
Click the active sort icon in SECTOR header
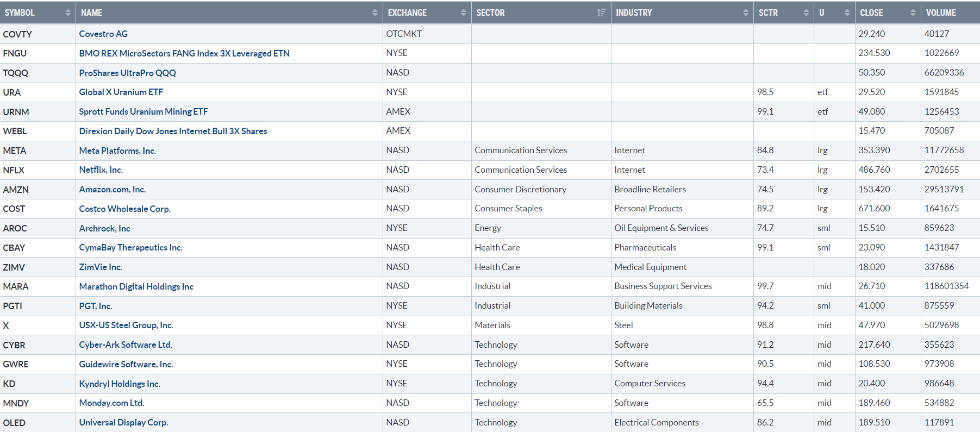601,12
